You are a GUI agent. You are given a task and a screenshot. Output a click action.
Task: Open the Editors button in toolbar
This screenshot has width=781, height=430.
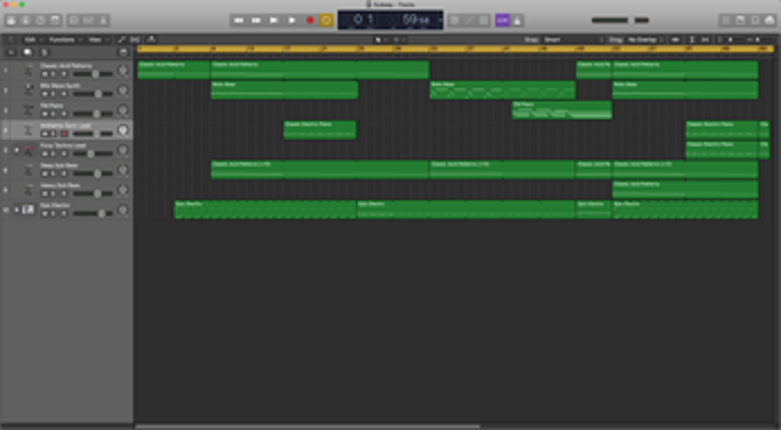click(103, 20)
